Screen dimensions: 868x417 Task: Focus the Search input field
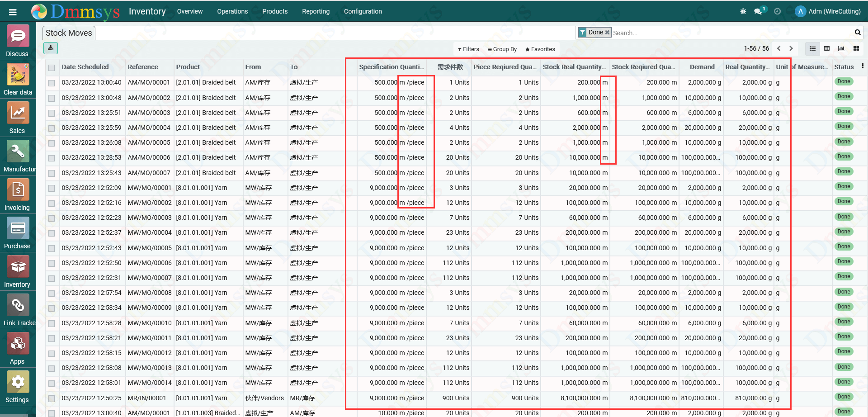coord(731,33)
